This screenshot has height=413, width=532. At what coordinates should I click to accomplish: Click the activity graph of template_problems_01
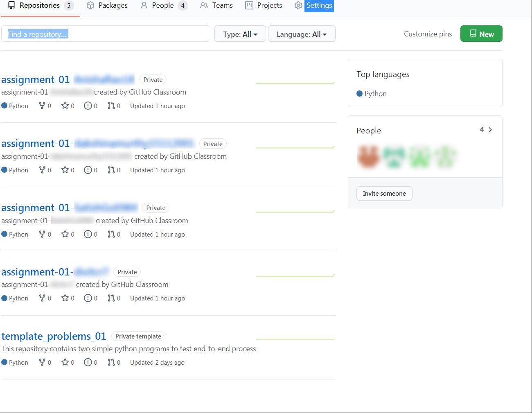tap(295, 339)
